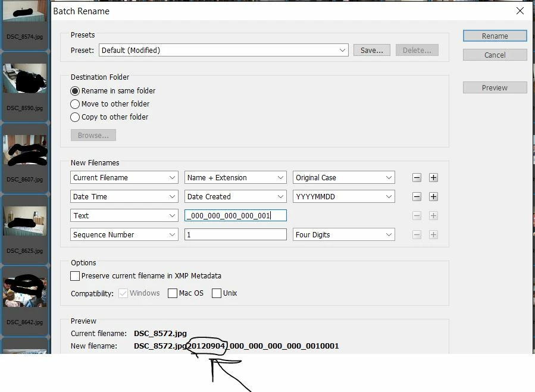Select thumbnail DSC_8607.jpg in background window

pyautogui.click(x=24, y=158)
